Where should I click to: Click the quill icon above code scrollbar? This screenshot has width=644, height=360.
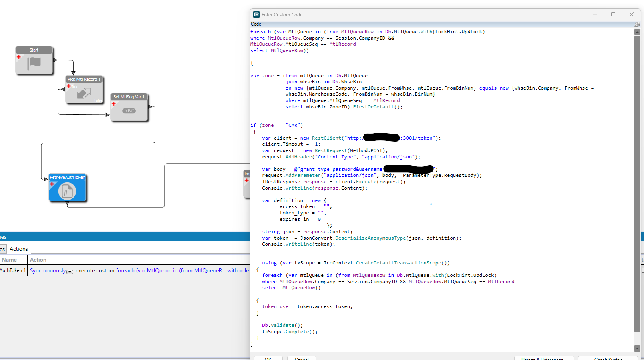(x=637, y=24)
